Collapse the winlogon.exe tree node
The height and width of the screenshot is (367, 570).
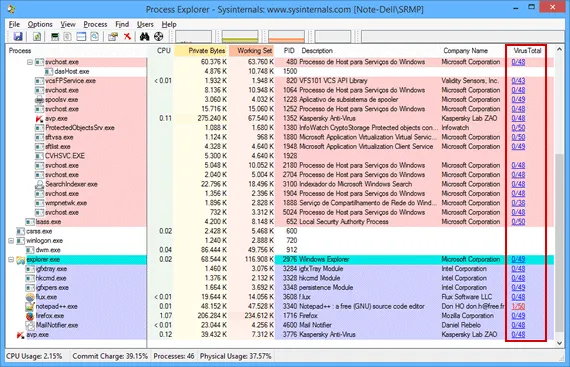pos(11,241)
